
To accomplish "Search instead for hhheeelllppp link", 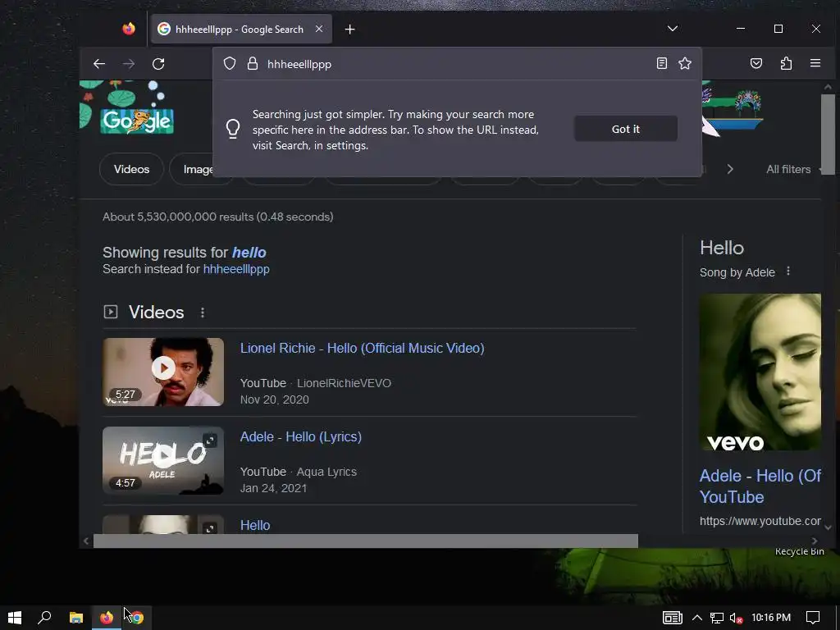I will [235, 269].
